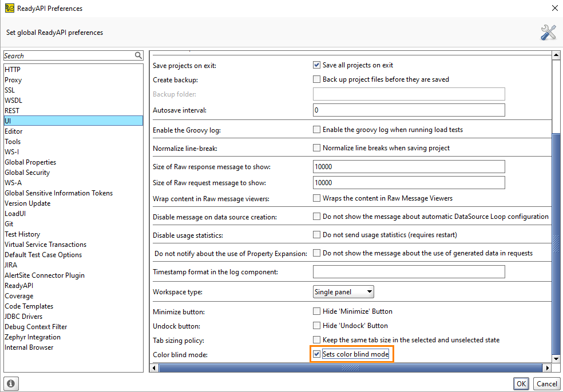Open AlertSite Connector Plugin settings
Screen dimensions: 563x392
(x=73, y=275)
